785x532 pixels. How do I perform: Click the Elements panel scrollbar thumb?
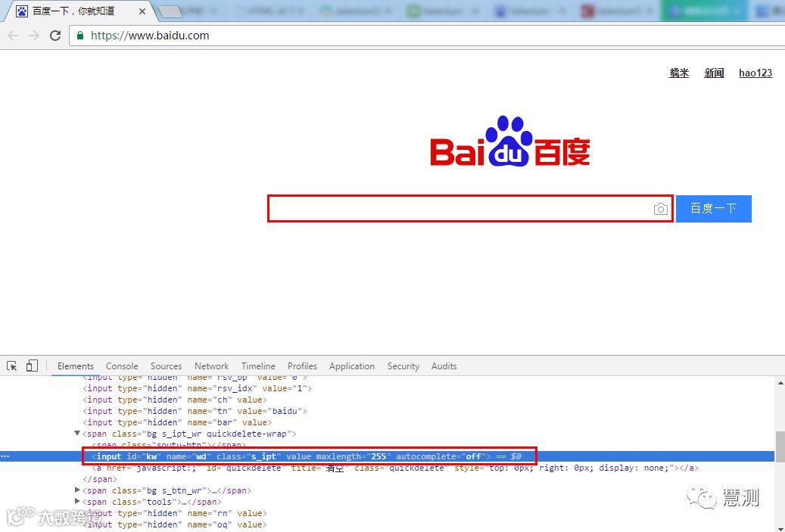[780, 446]
